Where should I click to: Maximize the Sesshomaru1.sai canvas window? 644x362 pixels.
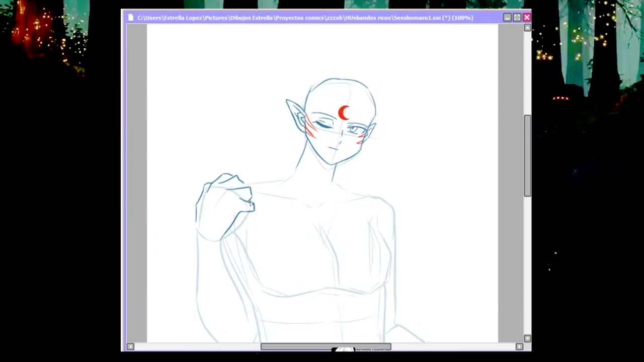pos(517,18)
